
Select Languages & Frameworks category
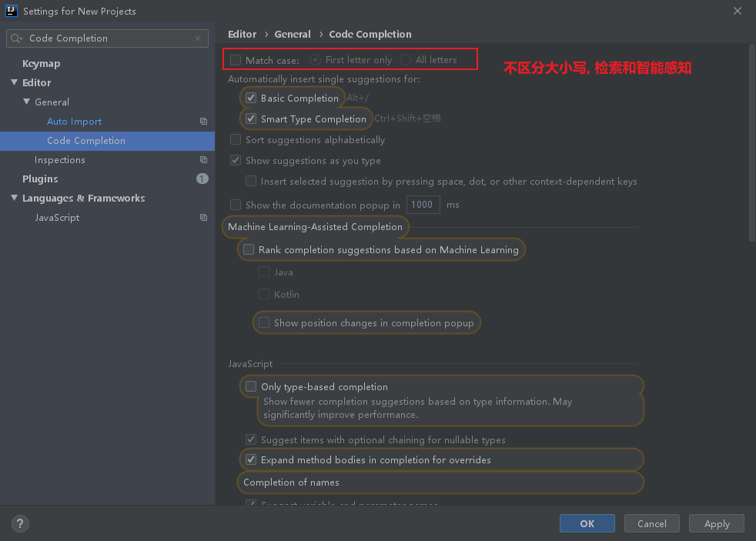tap(83, 199)
